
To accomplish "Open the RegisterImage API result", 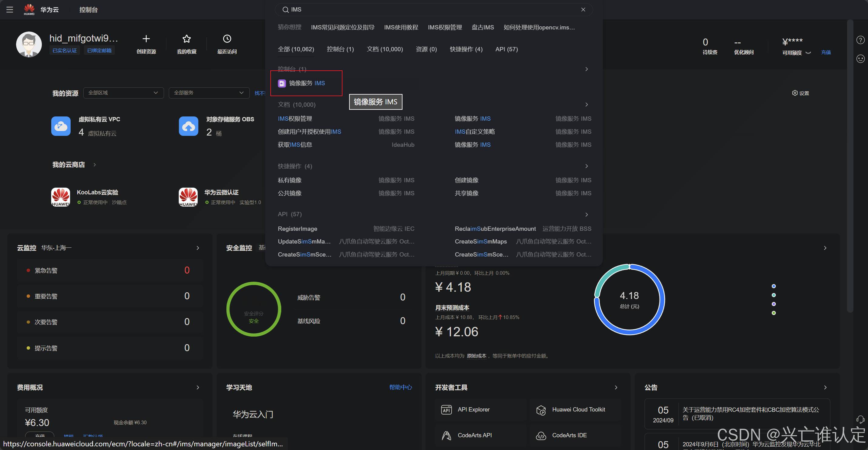I will pos(297,229).
